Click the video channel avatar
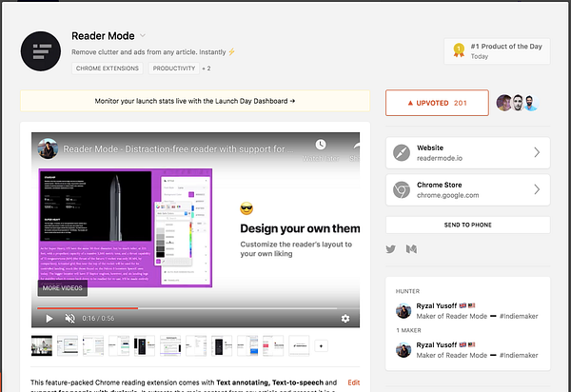The height and width of the screenshot is (392, 571). click(x=48, y=148)
